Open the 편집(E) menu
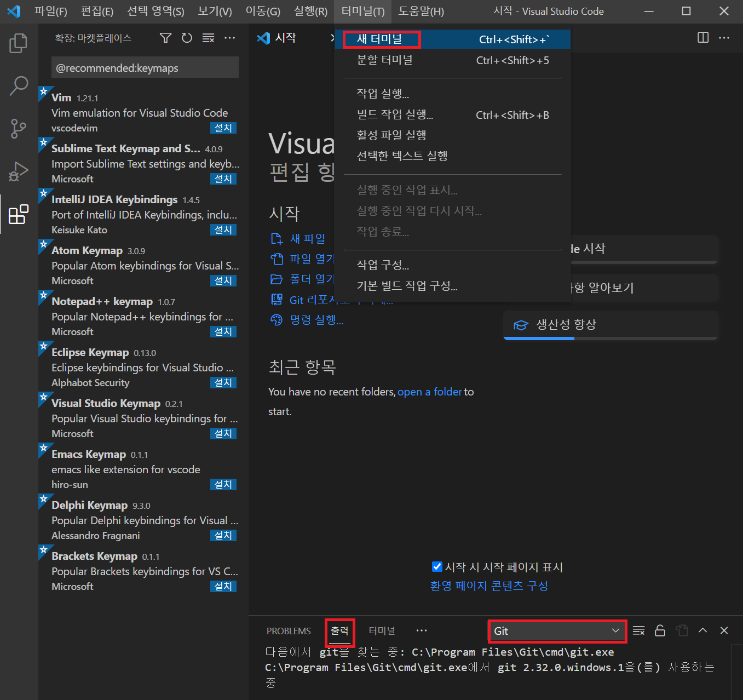 coord(97,11)
